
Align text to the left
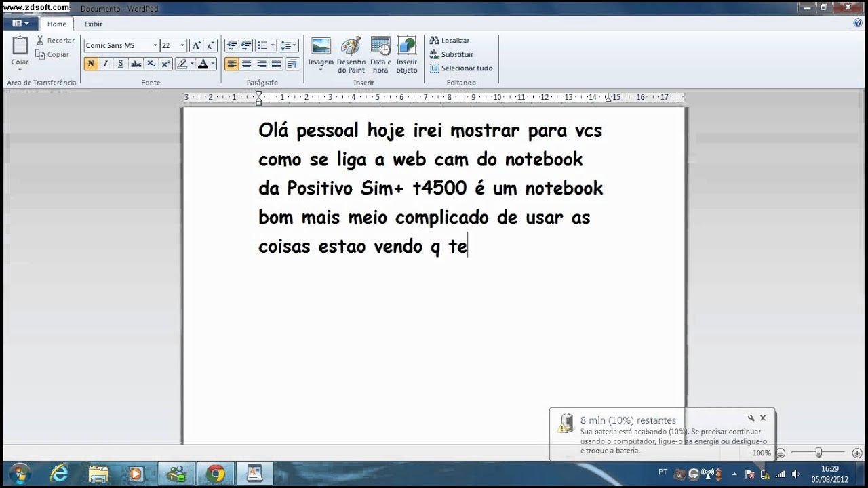[x=232, y=64]
